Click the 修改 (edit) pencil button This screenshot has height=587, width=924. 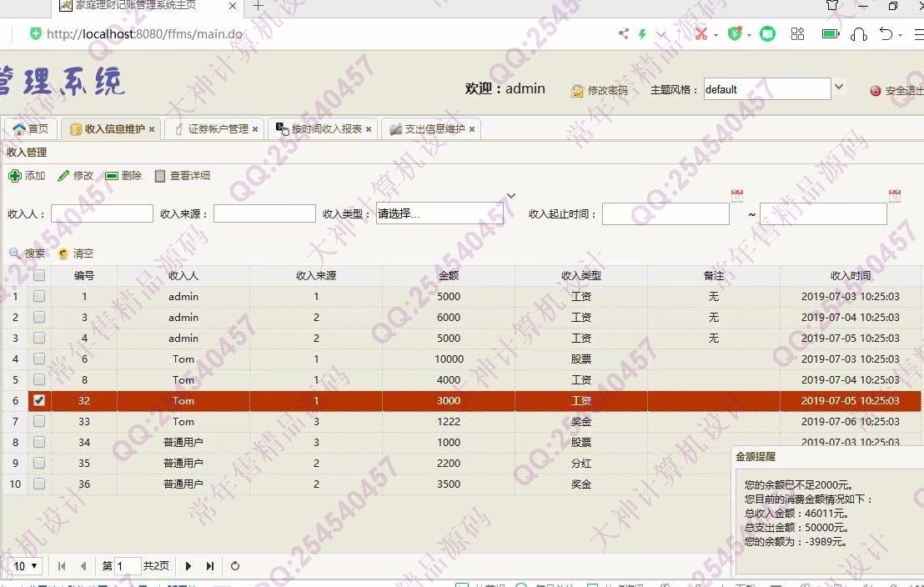(75, 176)
